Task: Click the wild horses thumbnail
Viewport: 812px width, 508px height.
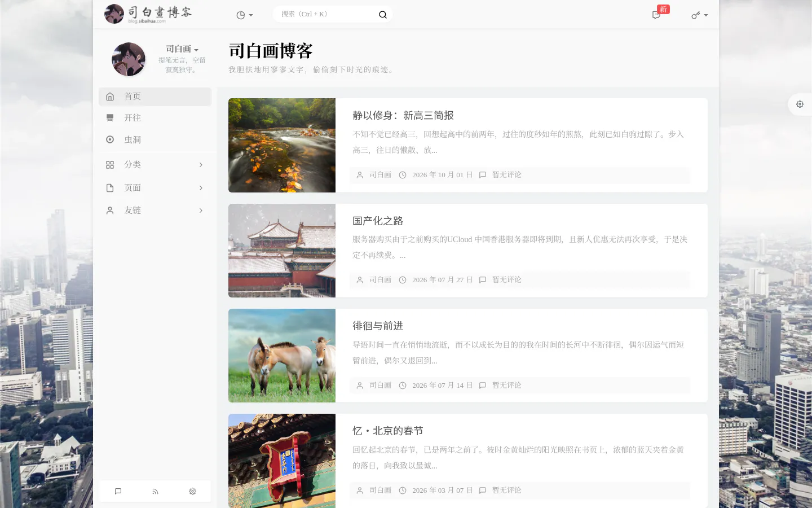Action: [282, 356]
